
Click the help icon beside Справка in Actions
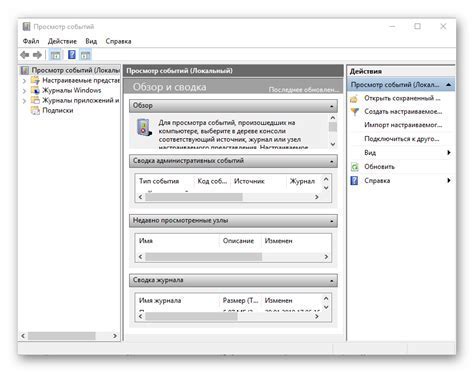[354, 181]
